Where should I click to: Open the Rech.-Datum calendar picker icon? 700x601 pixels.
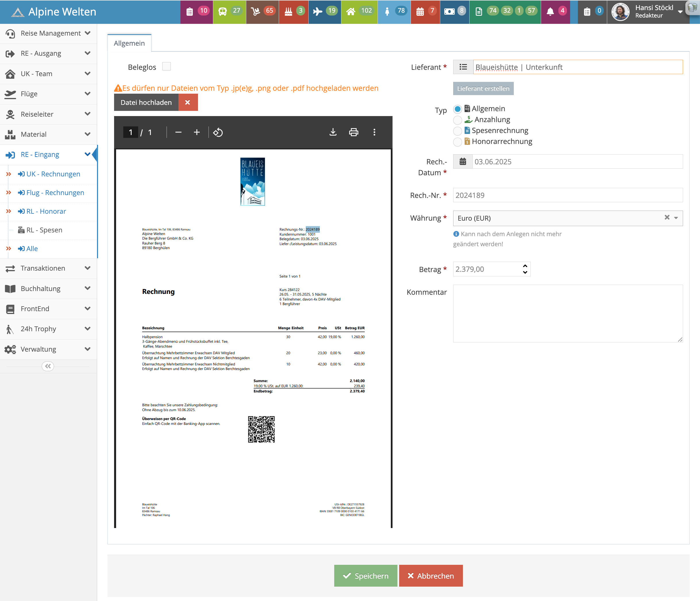click(x=463, y=161)
